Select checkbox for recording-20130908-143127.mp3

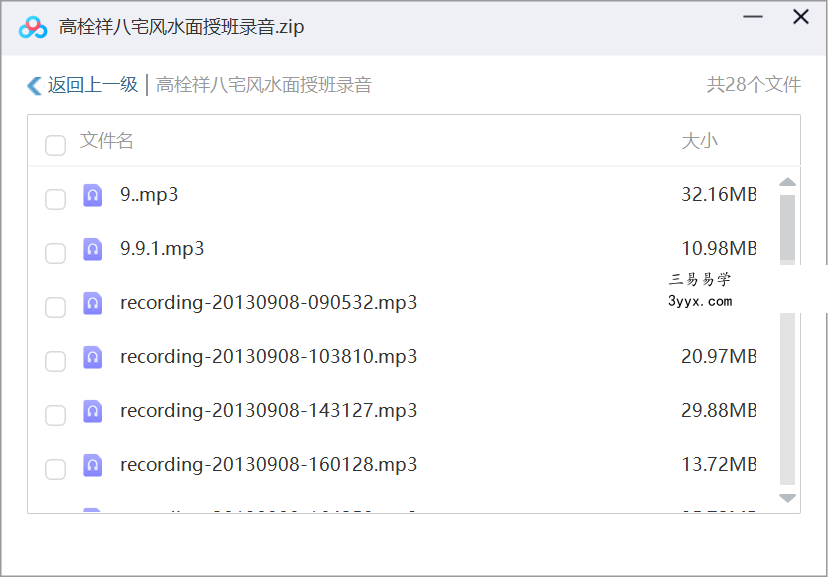(x=55, y=415)
